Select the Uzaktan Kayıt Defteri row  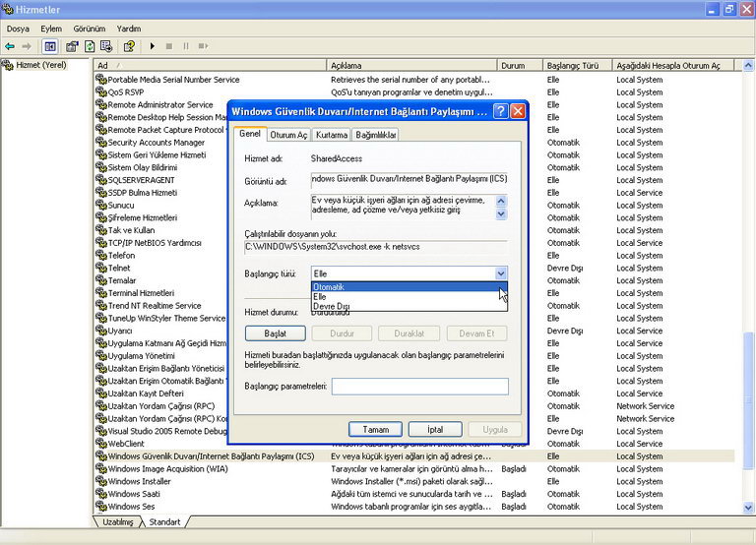pos(414,394)
